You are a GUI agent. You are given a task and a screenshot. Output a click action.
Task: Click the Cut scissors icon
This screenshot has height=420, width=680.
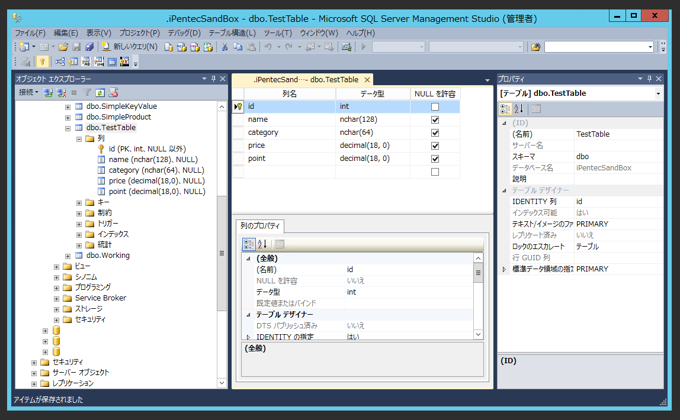pos(225,46)
